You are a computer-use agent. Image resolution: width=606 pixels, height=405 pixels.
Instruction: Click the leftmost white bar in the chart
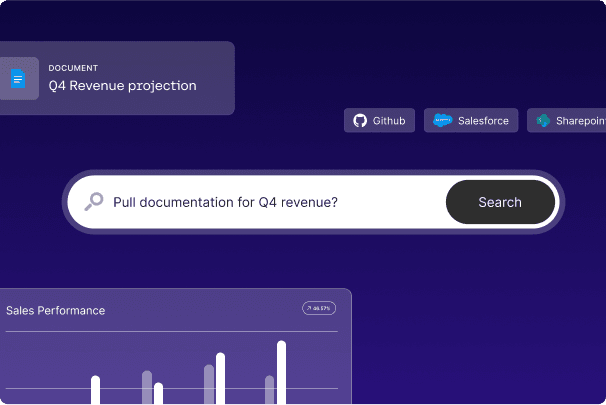(x=96, y=390)
